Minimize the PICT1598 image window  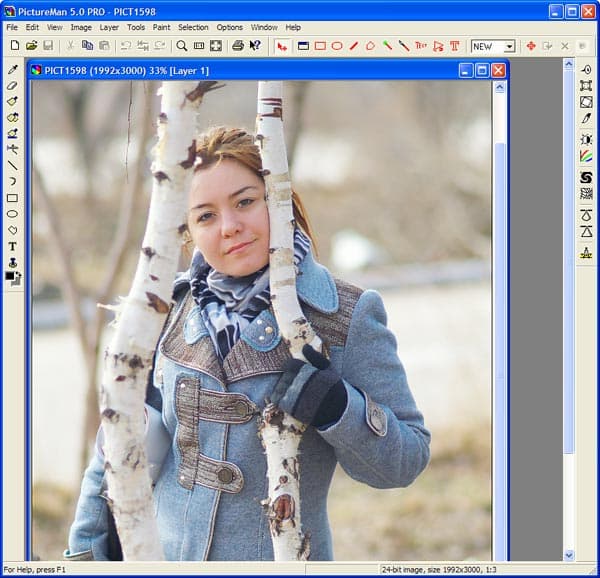click(466, 70)
